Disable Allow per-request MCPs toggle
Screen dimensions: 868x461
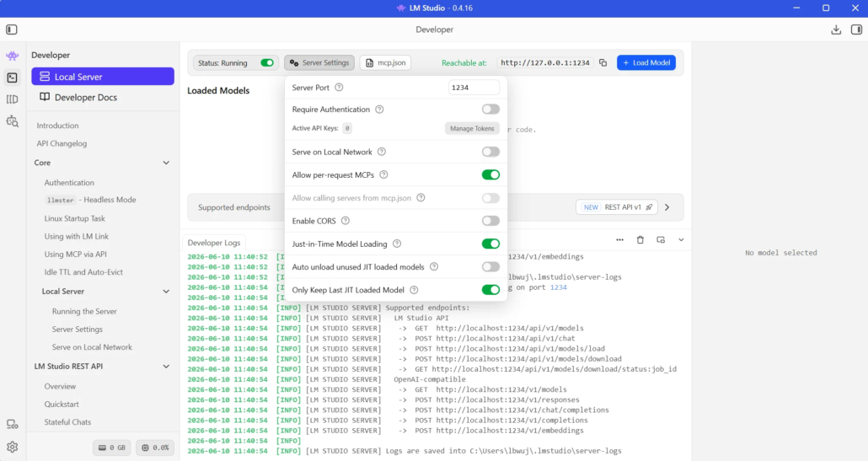point(490,175)
